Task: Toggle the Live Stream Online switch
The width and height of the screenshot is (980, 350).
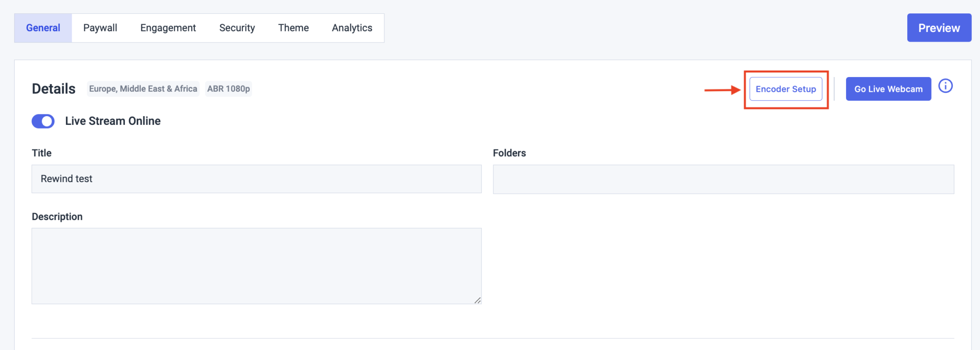Action: point(43,121)
